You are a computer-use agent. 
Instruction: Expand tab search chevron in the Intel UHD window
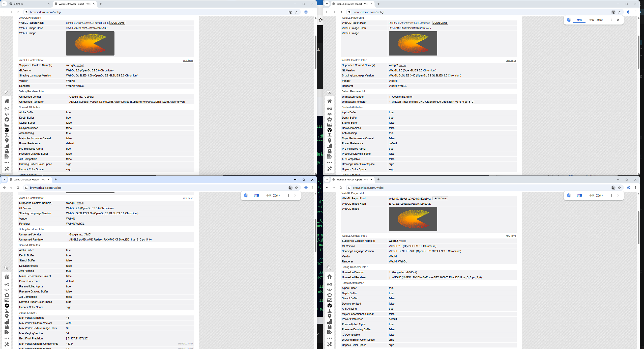click(x=327, y=4)
